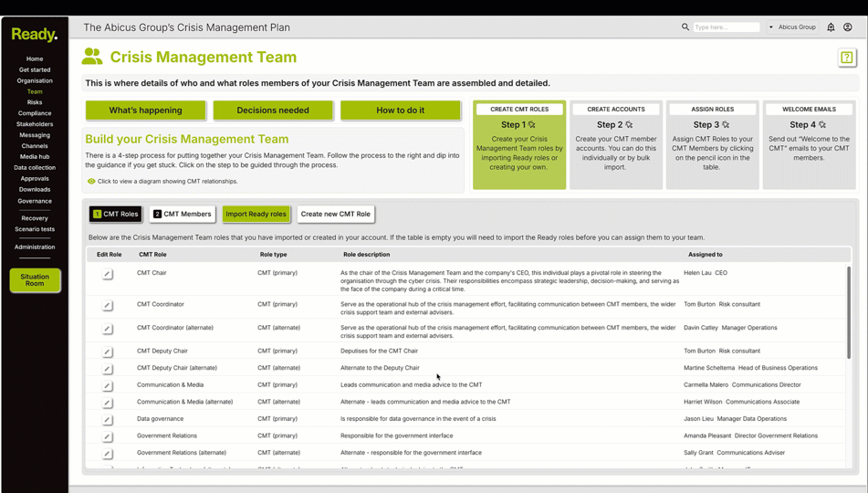Open Administration in the sidebar
This screenshot has height=493, width=868.
pos(35,247)
